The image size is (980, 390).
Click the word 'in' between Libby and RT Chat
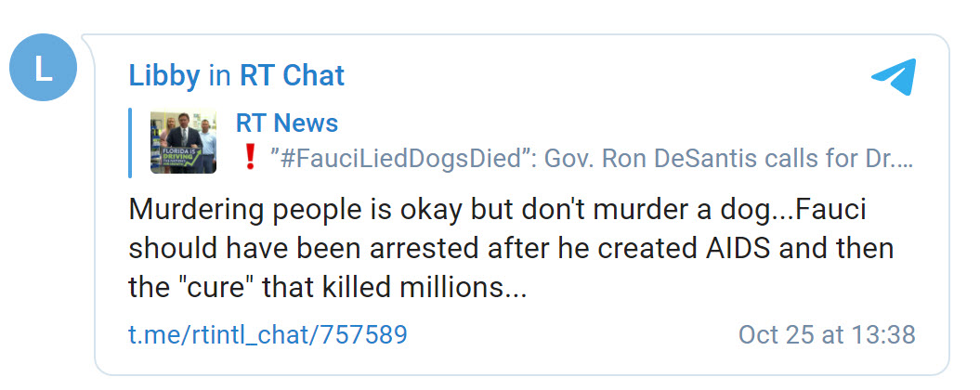pyautogui.click(x=219, y=76)
